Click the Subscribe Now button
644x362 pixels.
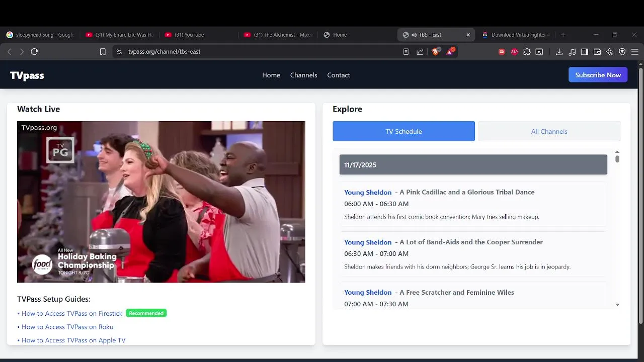point(598,75)
